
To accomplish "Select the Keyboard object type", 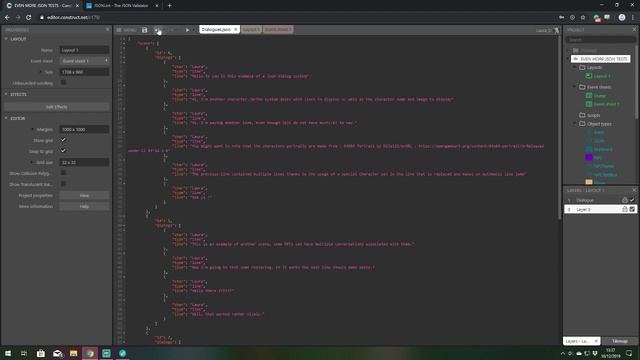I will tap(603, 149).
